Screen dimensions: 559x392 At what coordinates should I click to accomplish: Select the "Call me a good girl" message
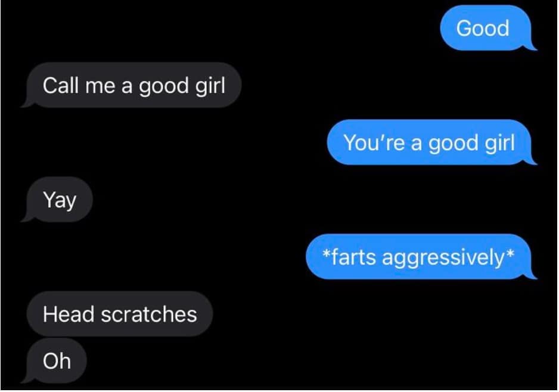131,85
